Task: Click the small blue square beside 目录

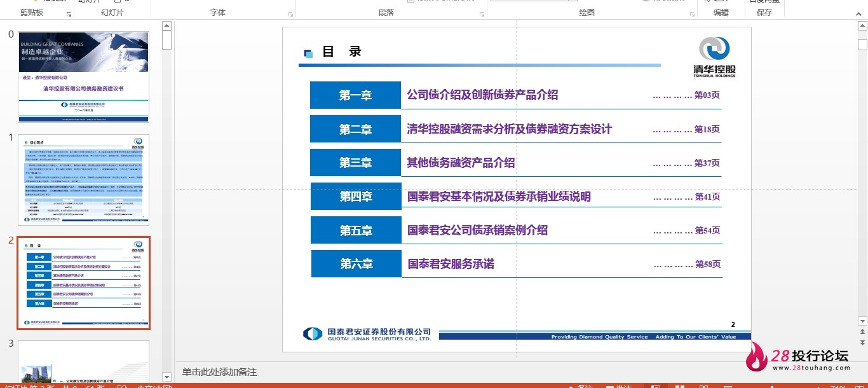Action: 308,53
